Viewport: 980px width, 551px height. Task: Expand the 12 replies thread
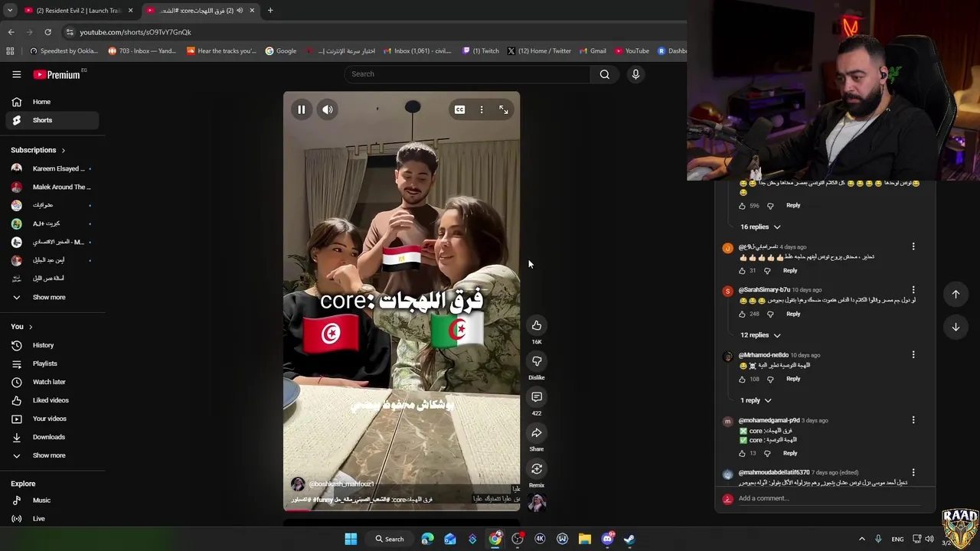click(x=760, y=335)
